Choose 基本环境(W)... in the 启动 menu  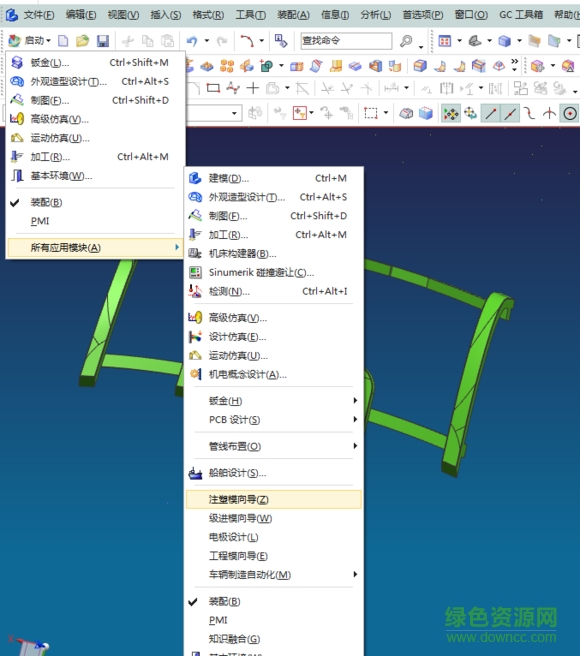tap(95, 176)
